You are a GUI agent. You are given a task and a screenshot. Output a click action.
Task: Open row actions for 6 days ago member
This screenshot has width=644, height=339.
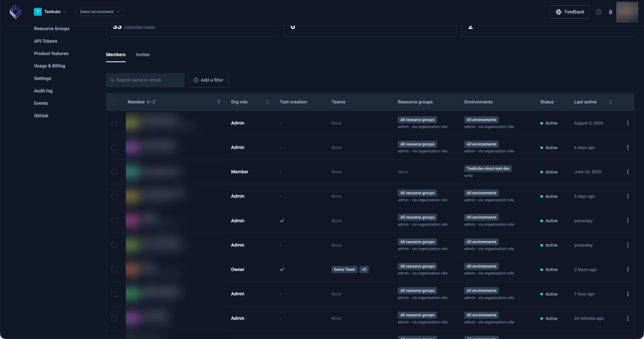click(628, 147)
